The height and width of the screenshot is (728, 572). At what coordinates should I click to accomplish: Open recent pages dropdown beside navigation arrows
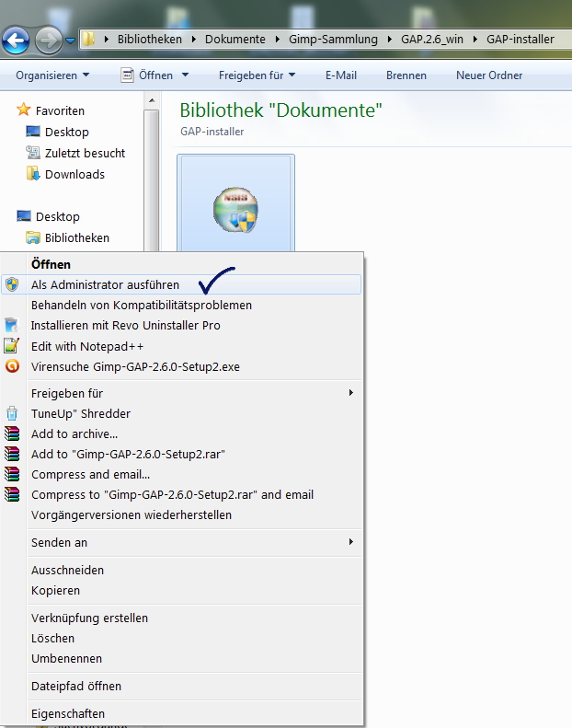pyautogui.click(x=70, y=40)
